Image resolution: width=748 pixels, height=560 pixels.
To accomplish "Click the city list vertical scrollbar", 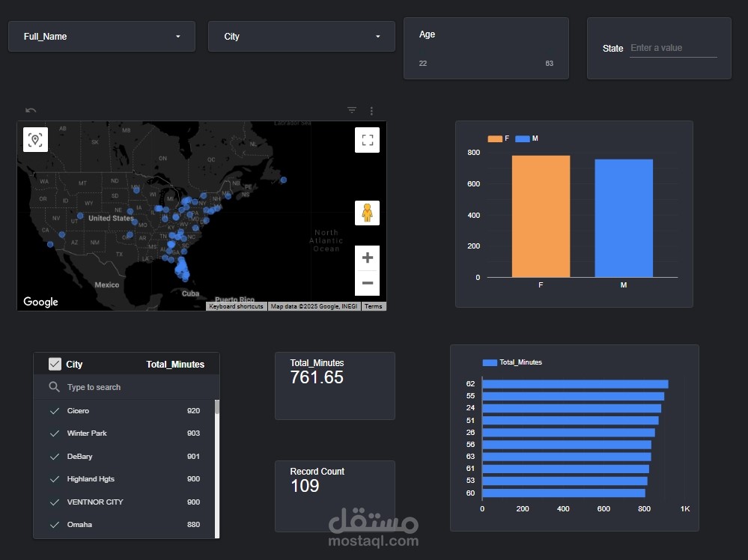I will click(217, 469).
